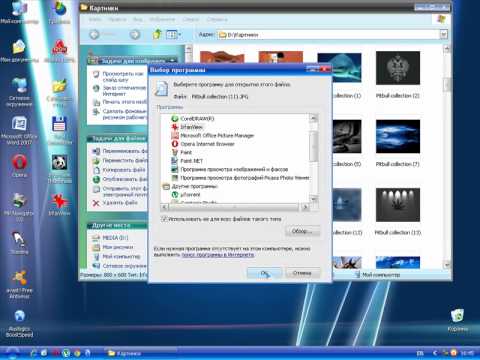Select CorelDRAW in the program list

[197, 118]
